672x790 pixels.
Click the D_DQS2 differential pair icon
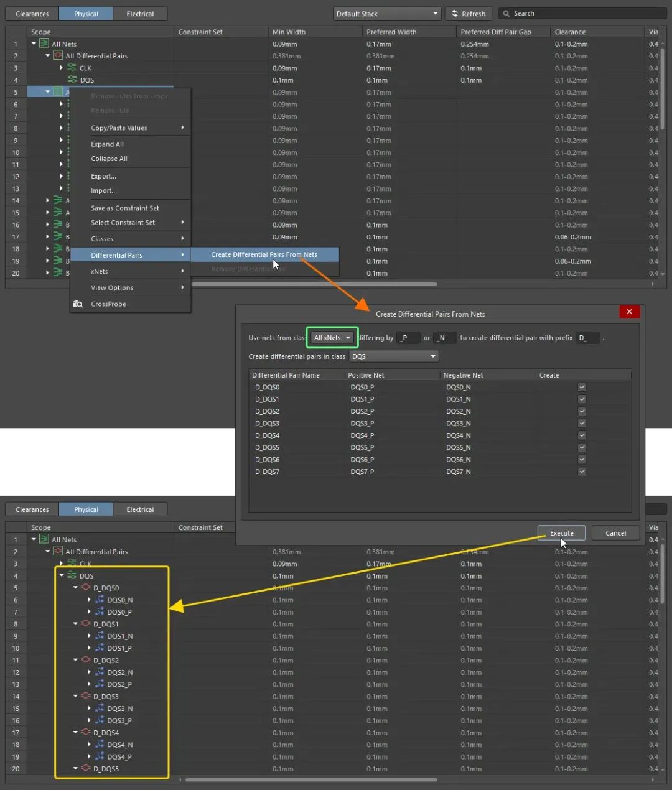[x=86, y=660]
